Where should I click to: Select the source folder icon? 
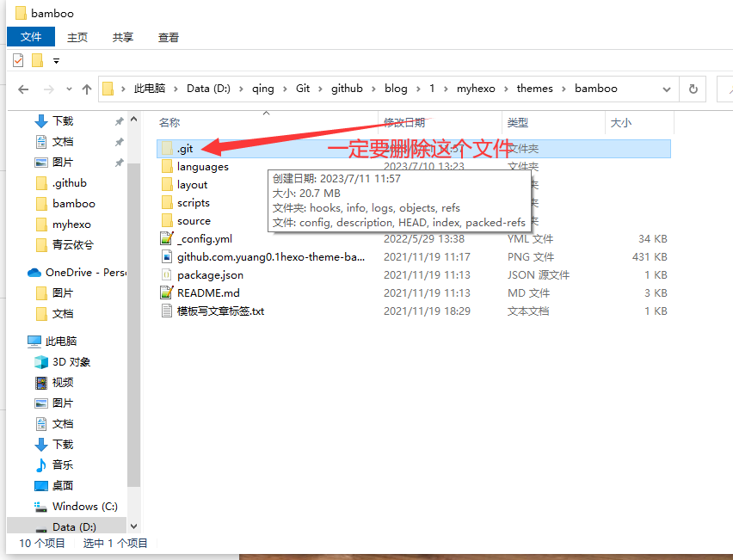[167, 220]
